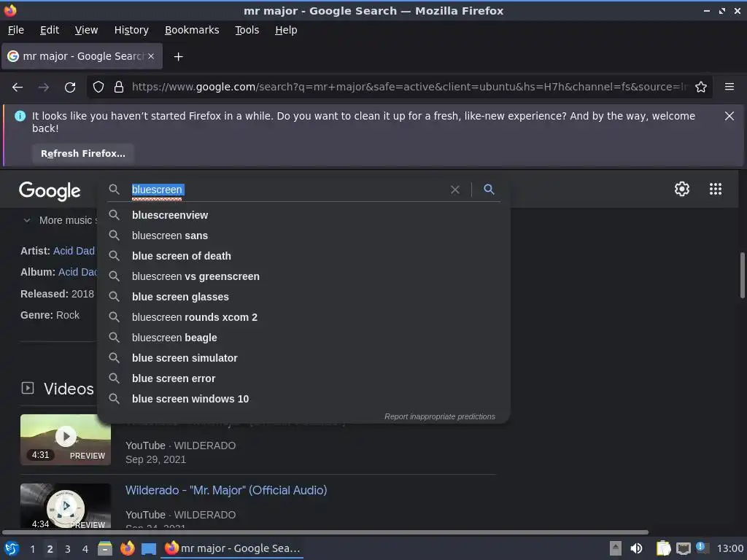
Task: Go back using the back arrow
Action: click(x=18, y=87)
